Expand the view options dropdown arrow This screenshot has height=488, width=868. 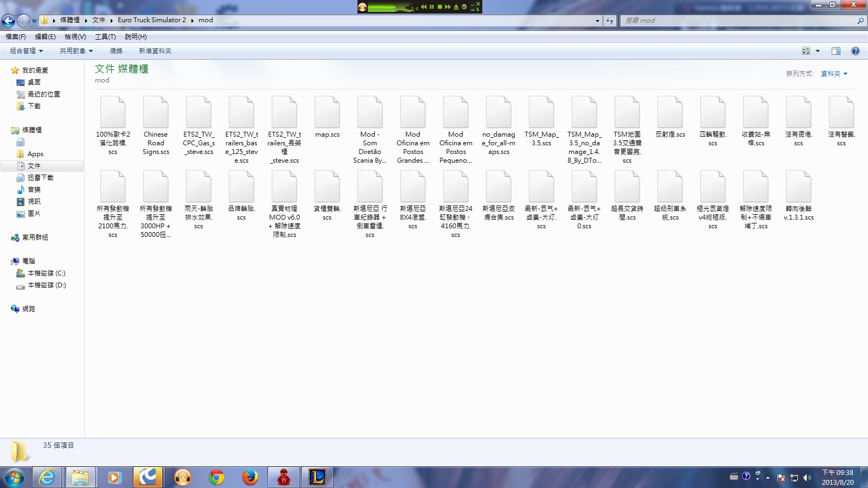(x=818, y=51)
